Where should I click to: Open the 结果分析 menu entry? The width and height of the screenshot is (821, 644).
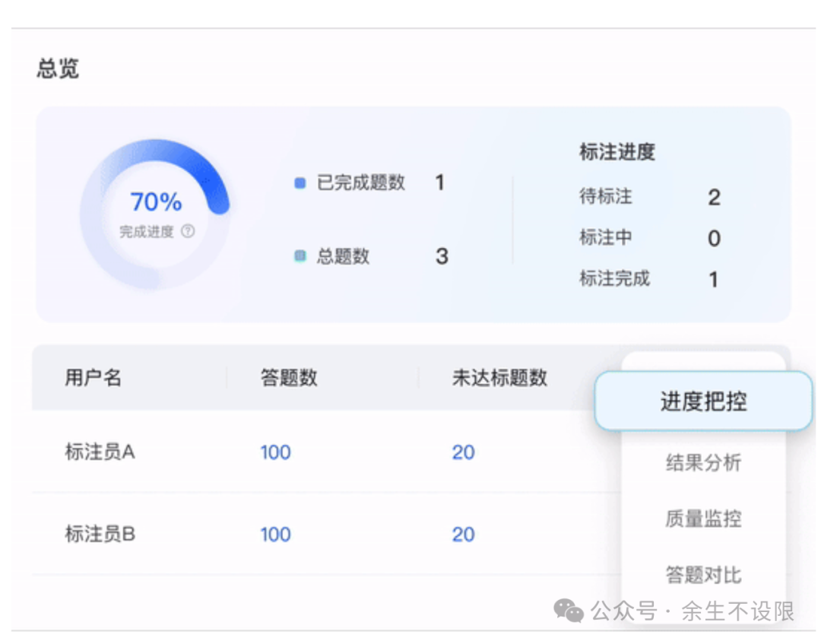point(703,462)
